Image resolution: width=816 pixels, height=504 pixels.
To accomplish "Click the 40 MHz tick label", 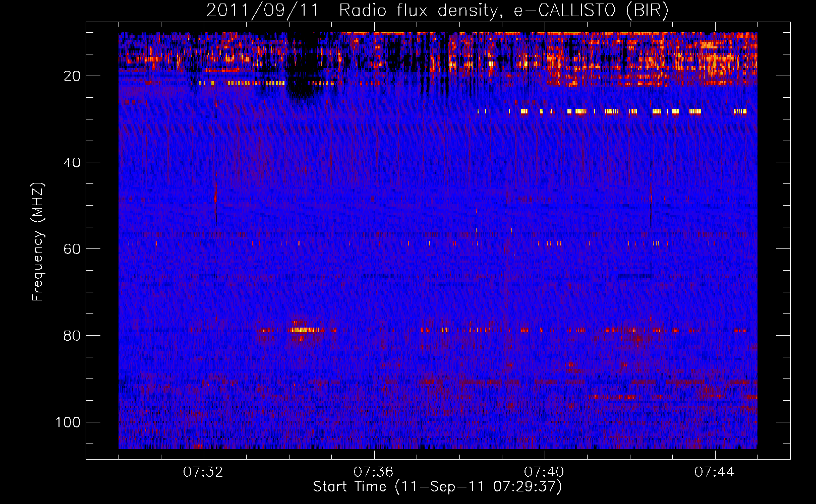I will click(x=72, y=162).
